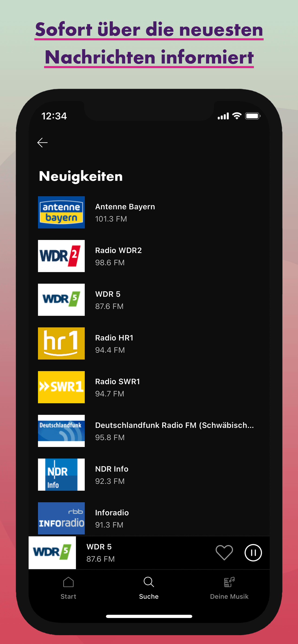Tap the WDR 5 logo in the list
This screenshot has height=644, width=298.
point(61,300)
